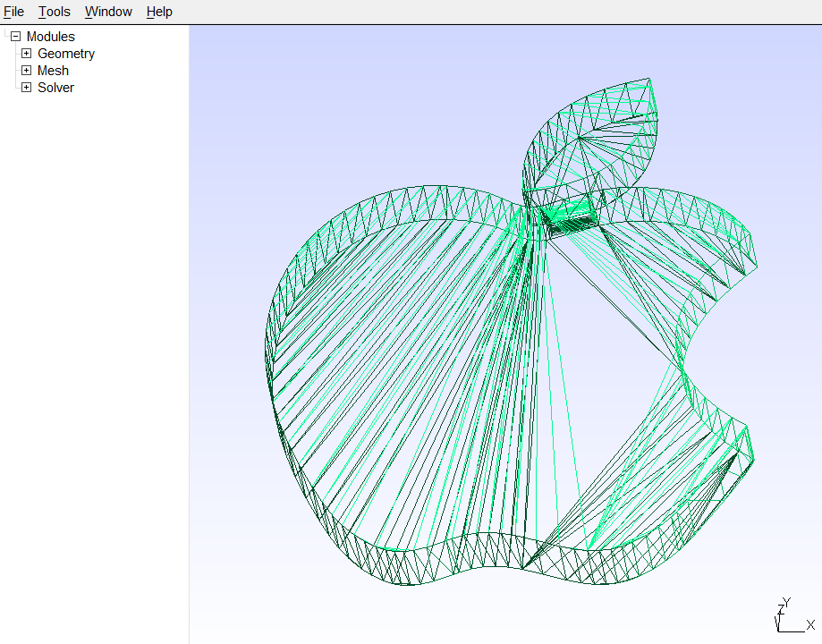822x644 pixels.
Task: Expand the Solver tree node
Action: (x=26, y=87)
